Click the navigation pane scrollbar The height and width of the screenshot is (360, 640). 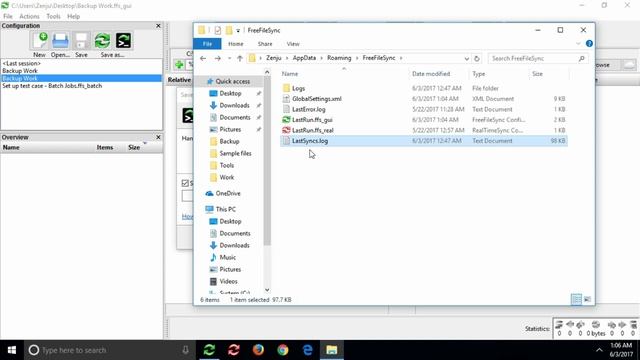click(267, 161)
